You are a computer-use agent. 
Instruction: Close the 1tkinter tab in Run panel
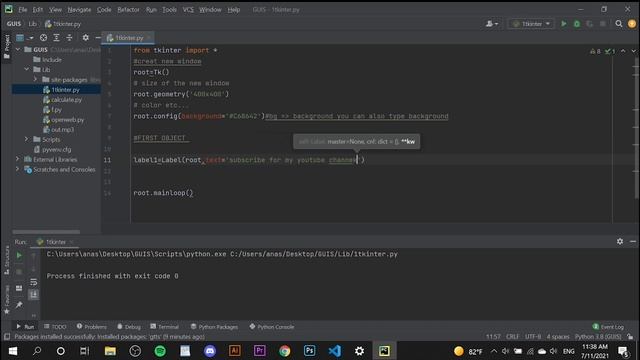(71, 242)
